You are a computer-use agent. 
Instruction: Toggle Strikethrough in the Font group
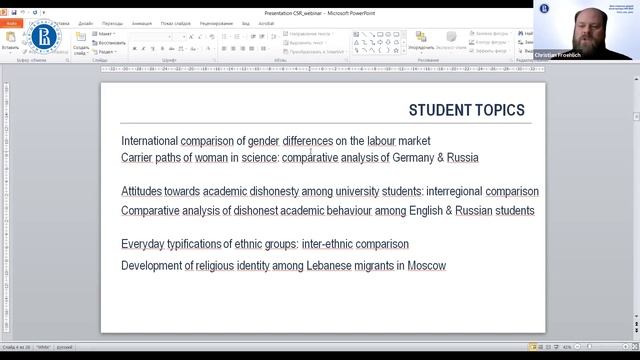coord(171,49)
